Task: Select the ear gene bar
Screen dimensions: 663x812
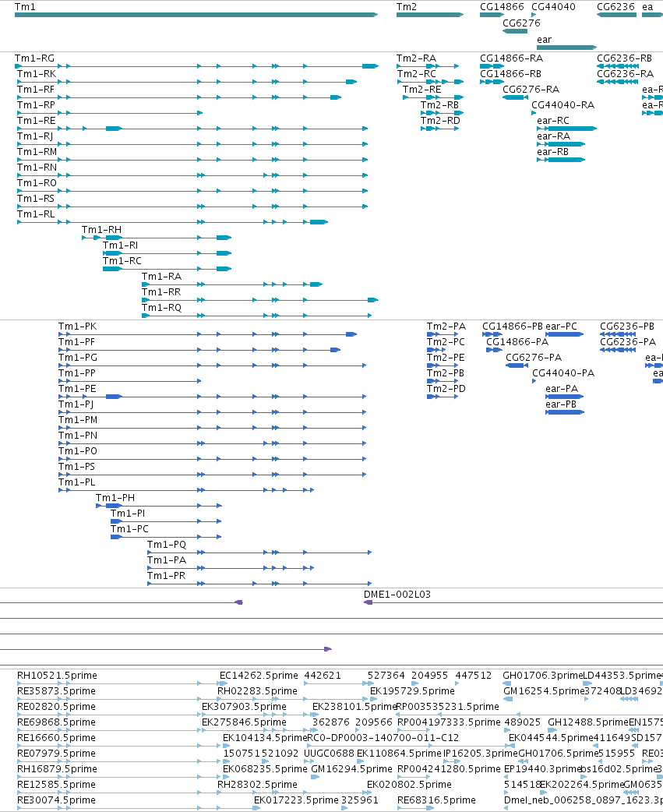Action: (566, 48)
